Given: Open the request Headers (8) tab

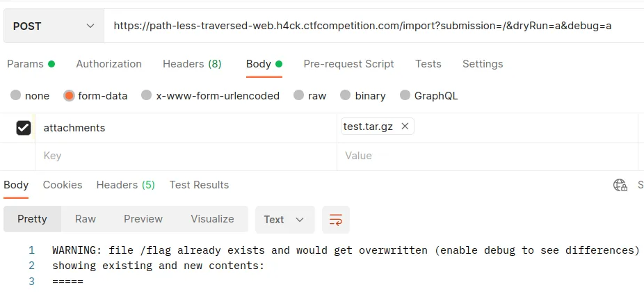Looking at the screenshot, I should [x=192, y=64].
